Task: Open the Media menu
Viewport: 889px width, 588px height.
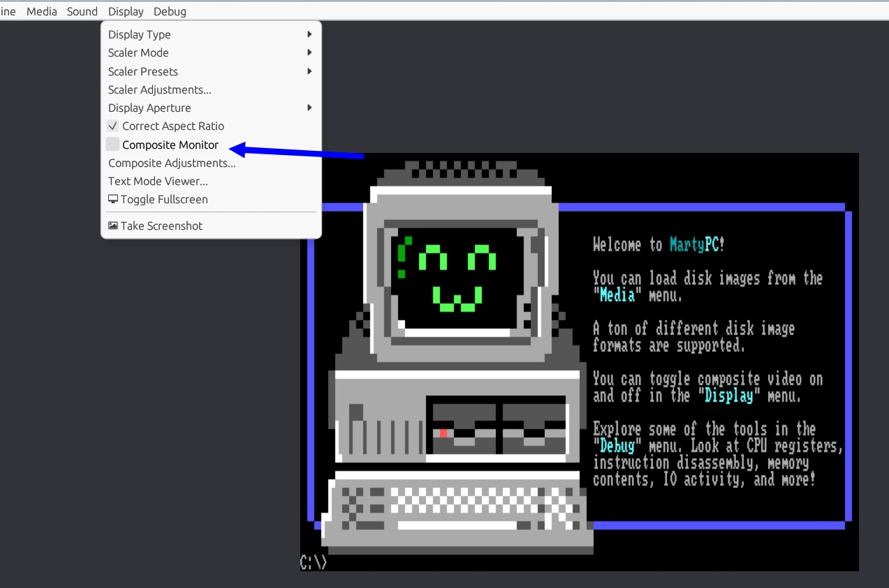Action: point(42,11)
